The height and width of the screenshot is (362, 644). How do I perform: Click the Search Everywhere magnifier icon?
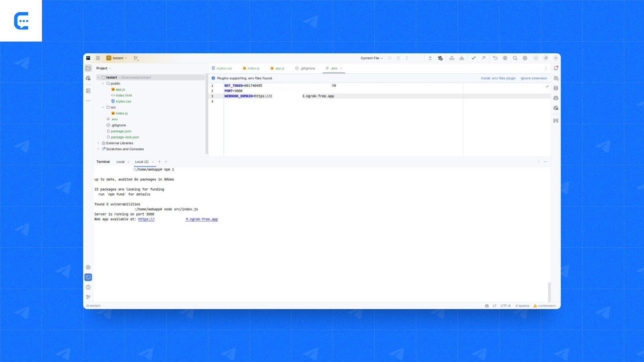click(x=515, y=58)
